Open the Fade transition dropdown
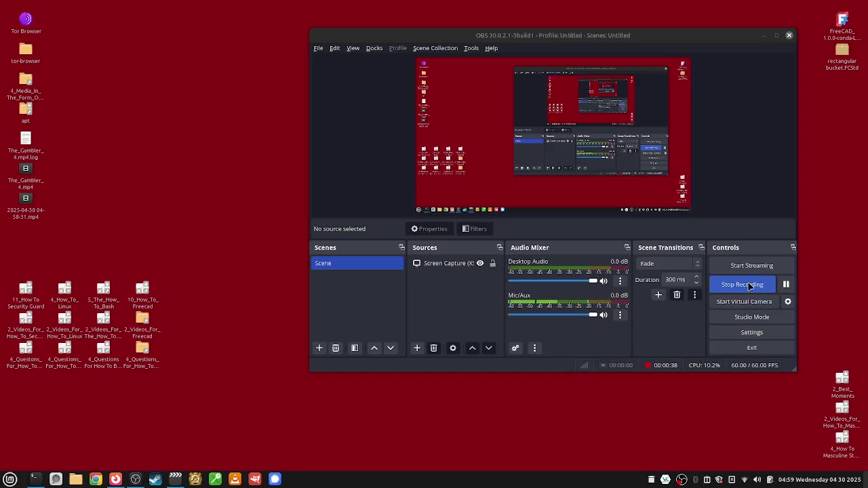Viewport: 868px width, 488px height. click(669, 264)
